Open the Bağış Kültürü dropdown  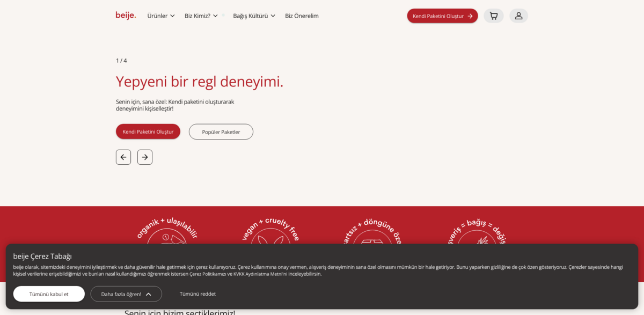[254, 16]
